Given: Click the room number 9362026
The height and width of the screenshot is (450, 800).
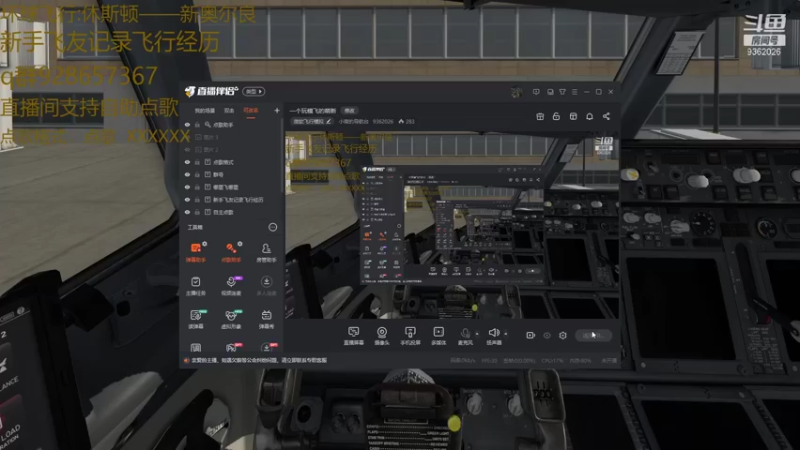Looking at the screenshot, I should [383, 121].
